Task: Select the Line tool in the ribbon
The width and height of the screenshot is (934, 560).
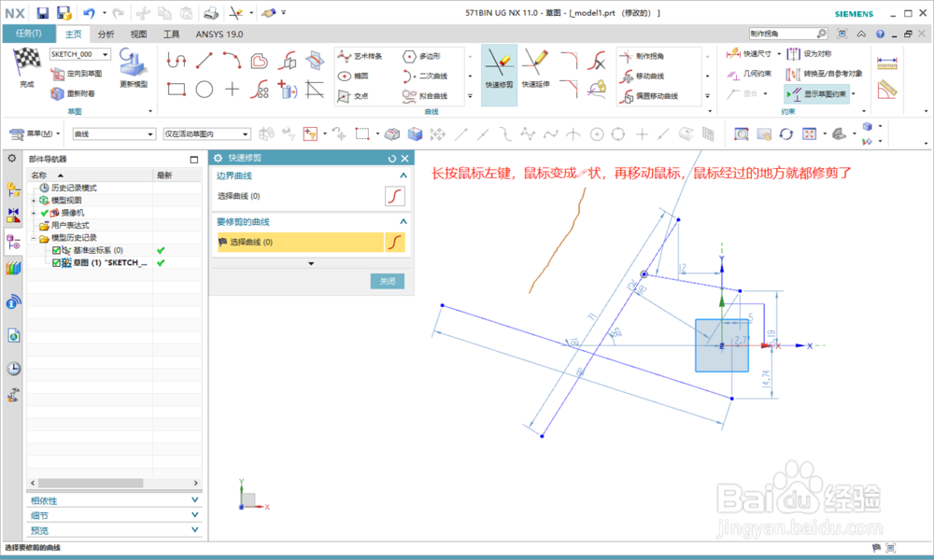Action: pos(205,60)
